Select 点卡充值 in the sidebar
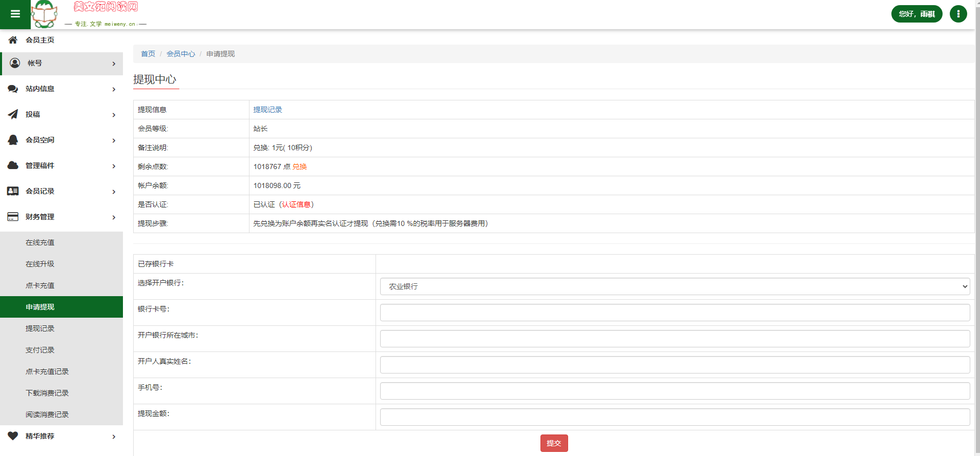Viewport: 980px width, 456px height. [x=61, y=285]
